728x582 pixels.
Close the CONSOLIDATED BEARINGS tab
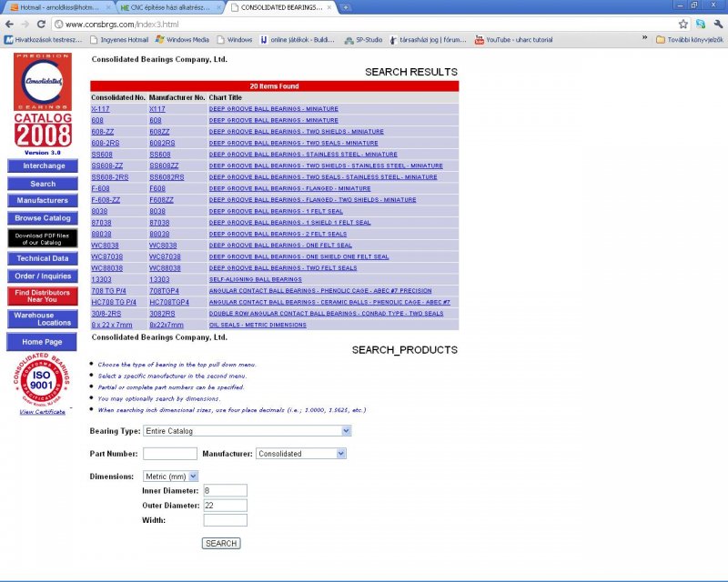click(x=329, y=7)
